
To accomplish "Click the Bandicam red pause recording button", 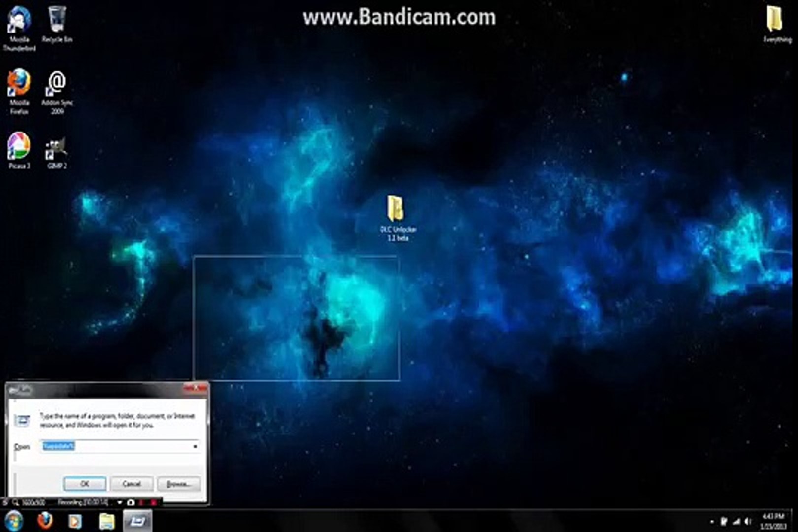I will tap(142, 502).
